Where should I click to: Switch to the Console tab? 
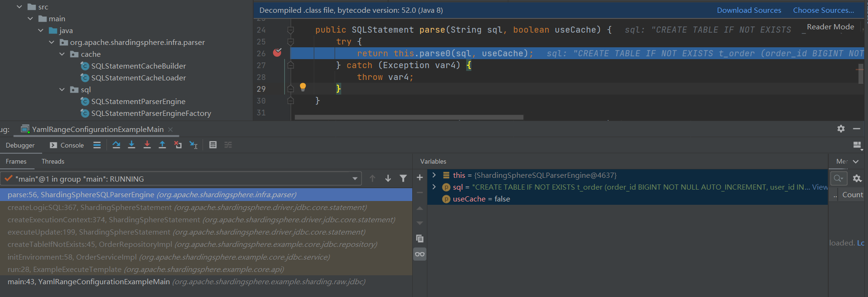click(67, 145)
